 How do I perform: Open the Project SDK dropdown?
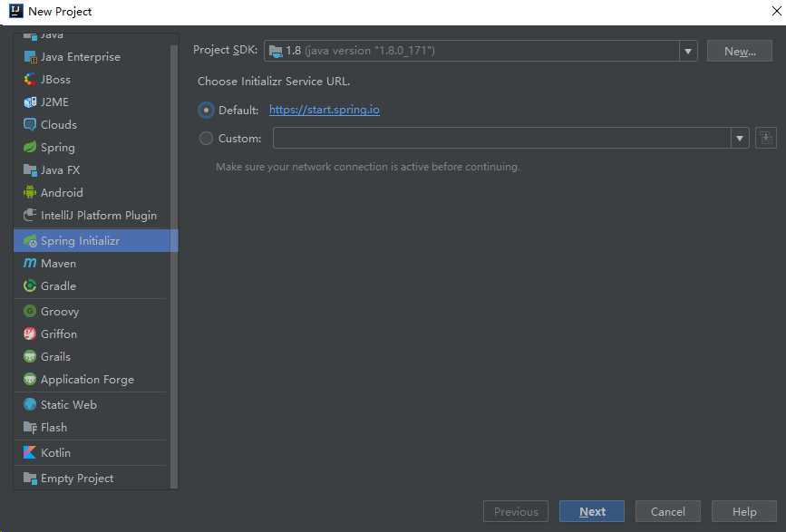point(687,51)
